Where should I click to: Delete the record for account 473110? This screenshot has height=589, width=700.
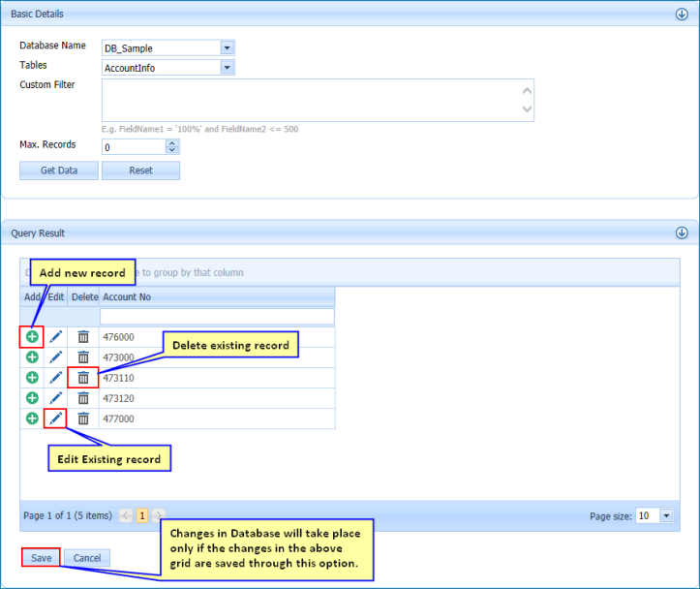83,378
